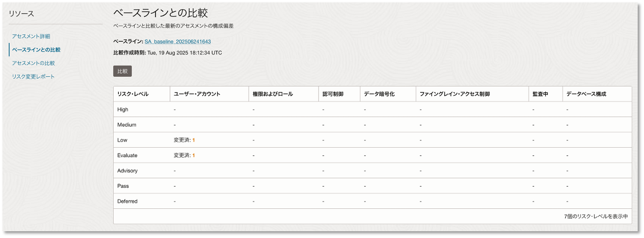Select the High risk level row label
The width and height of the screenshot is (644, 238).
(123, 110)
